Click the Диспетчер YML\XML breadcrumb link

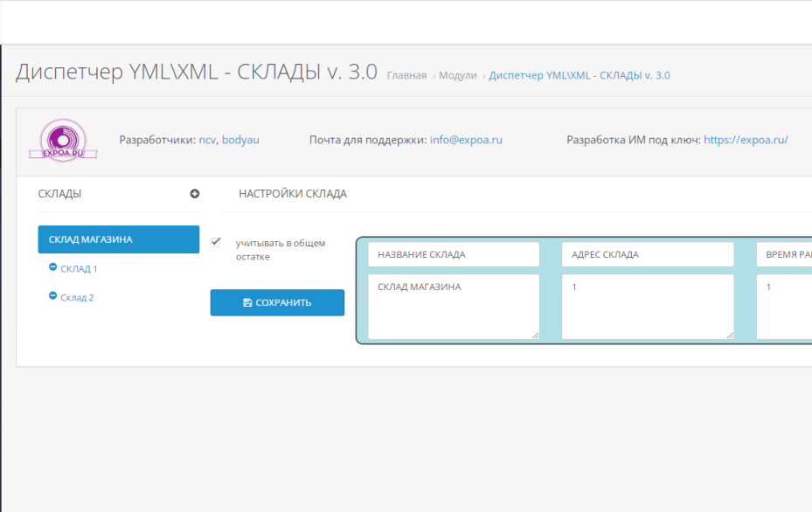(580, 76)
